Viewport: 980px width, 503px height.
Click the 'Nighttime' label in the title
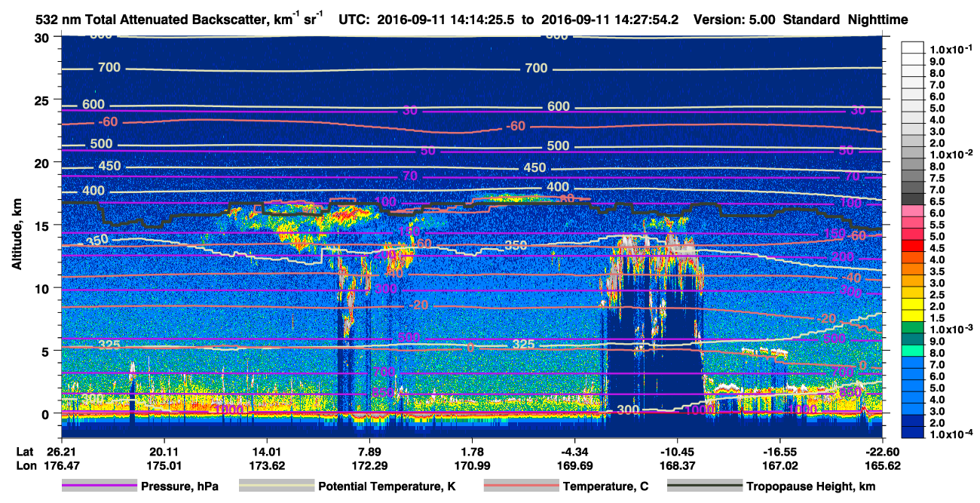click(x=877, y=20)
